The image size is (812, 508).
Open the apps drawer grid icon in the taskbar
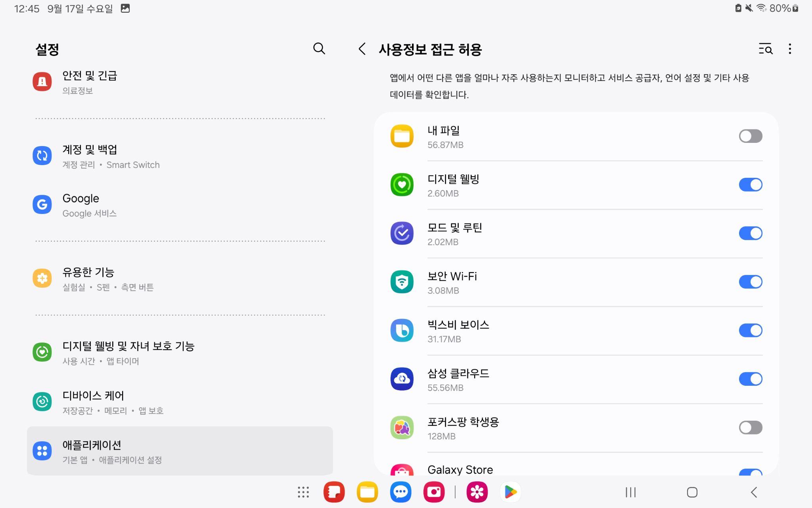[303, 492]
